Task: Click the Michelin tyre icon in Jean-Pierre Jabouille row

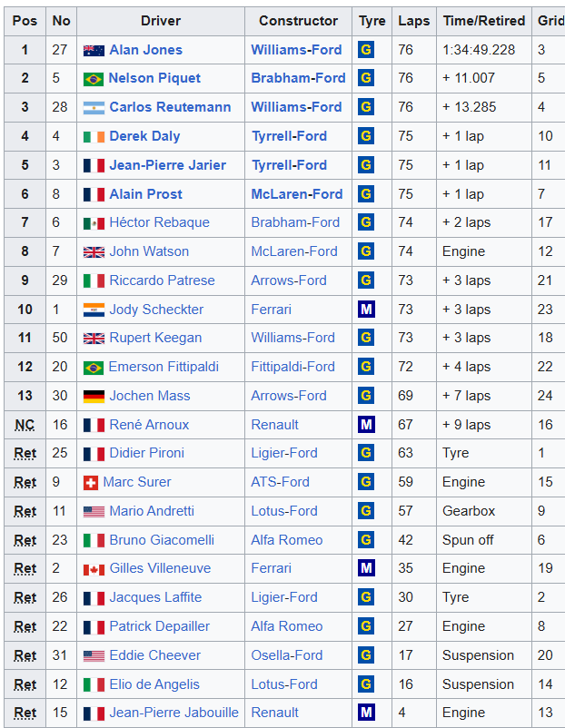Action: pyautogui.click(x=366, y=713)
